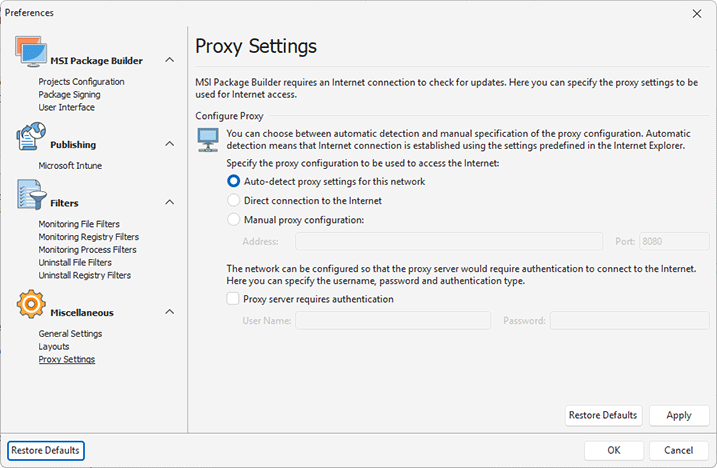The image size is (717, 468).
Task: Click OK to confirm preferences
Action: click(x=613, y=450)
